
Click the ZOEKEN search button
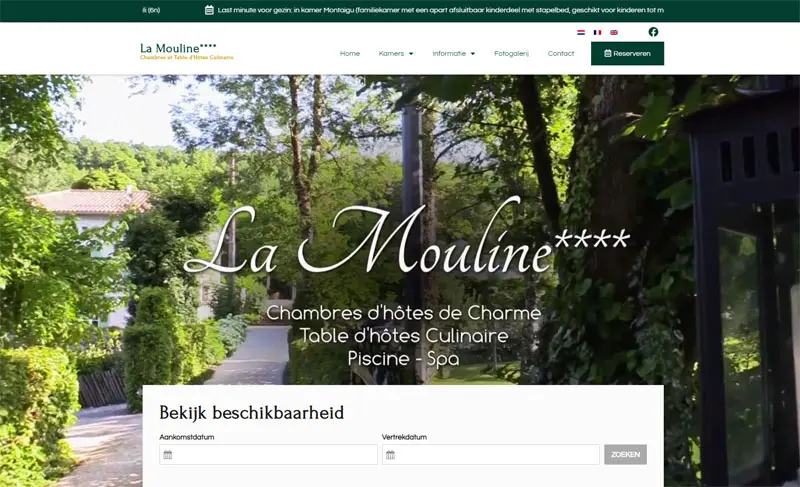(626, 454)
